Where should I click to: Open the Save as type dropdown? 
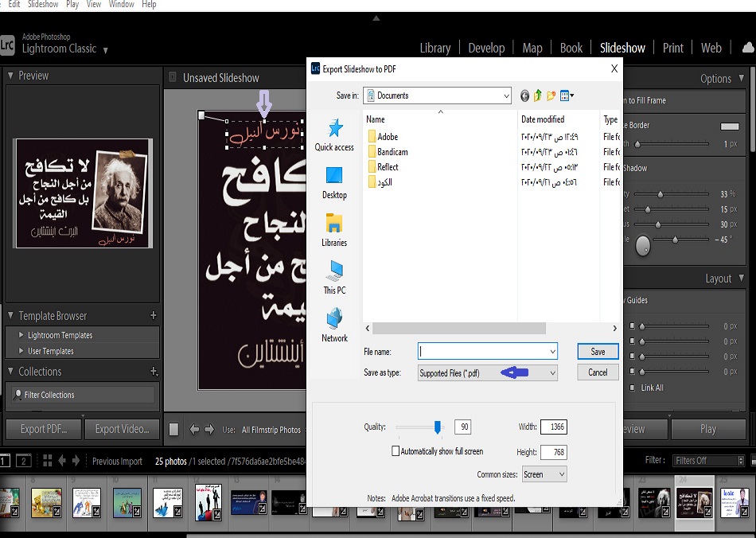point(487,372)
